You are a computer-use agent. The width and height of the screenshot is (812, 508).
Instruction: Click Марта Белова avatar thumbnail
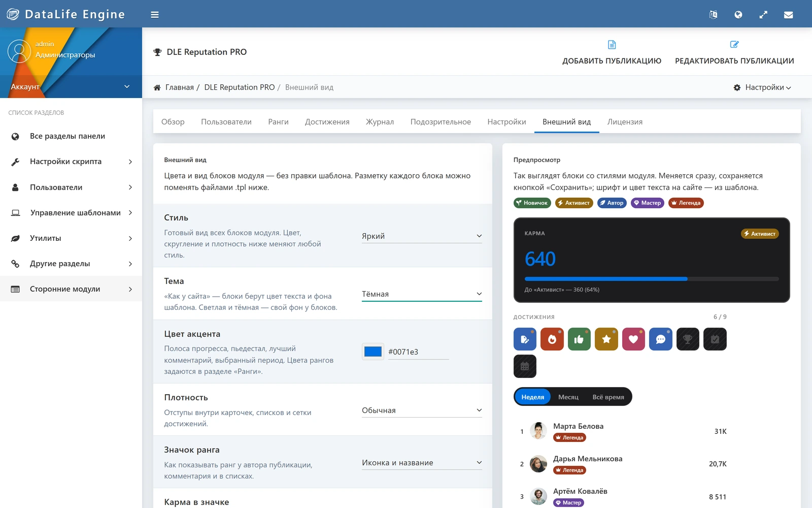tap(538, 431)
